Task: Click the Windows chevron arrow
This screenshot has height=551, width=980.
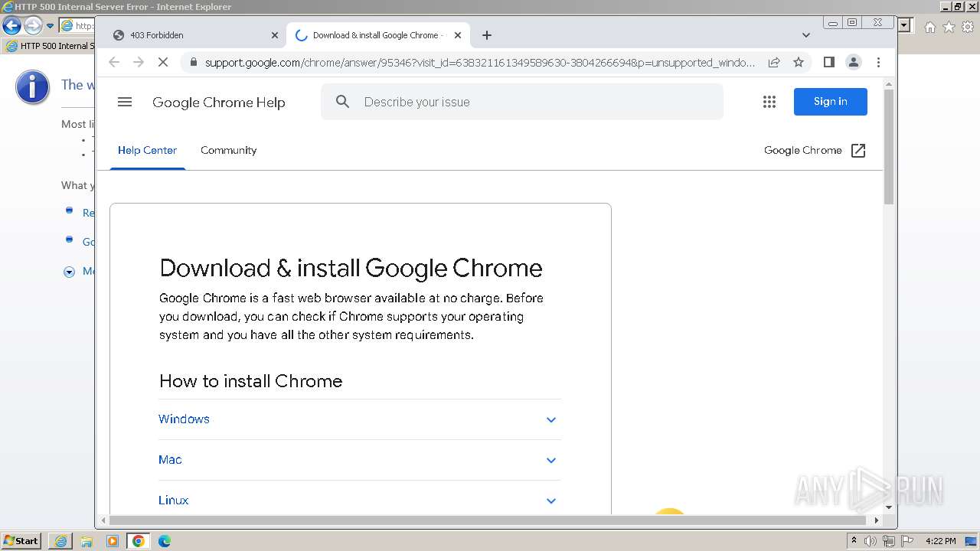Action: click(x=551, y=420)
